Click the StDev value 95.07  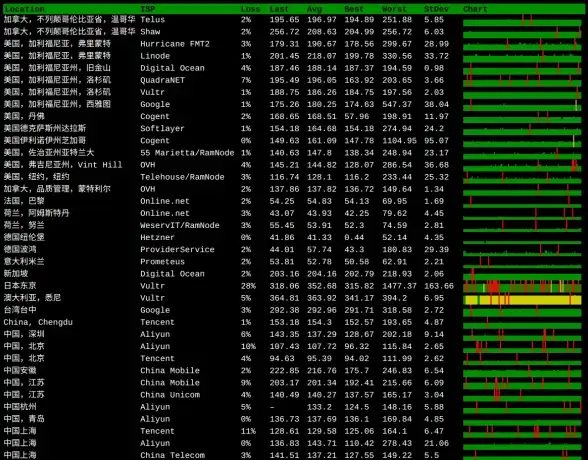coord(436,141)
